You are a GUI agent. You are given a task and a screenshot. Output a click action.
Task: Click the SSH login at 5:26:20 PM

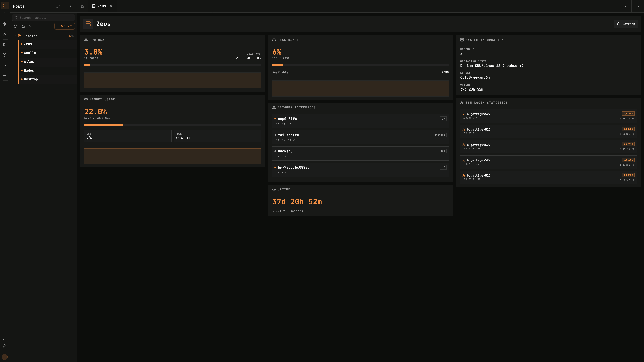pyautogui.click(x=549, y=116)
